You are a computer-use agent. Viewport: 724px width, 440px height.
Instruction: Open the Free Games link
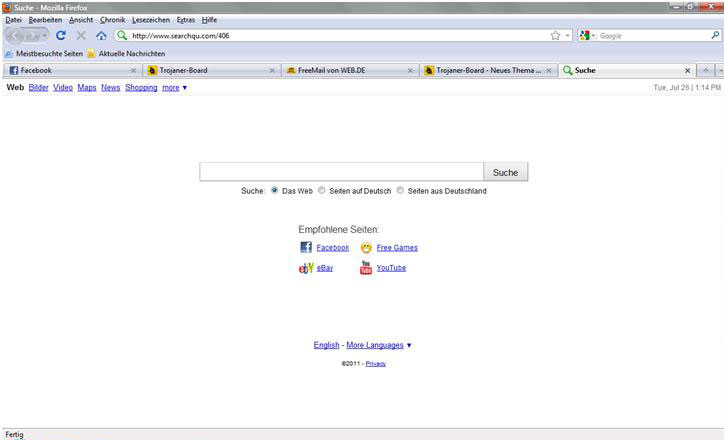[x=397, y=248]
